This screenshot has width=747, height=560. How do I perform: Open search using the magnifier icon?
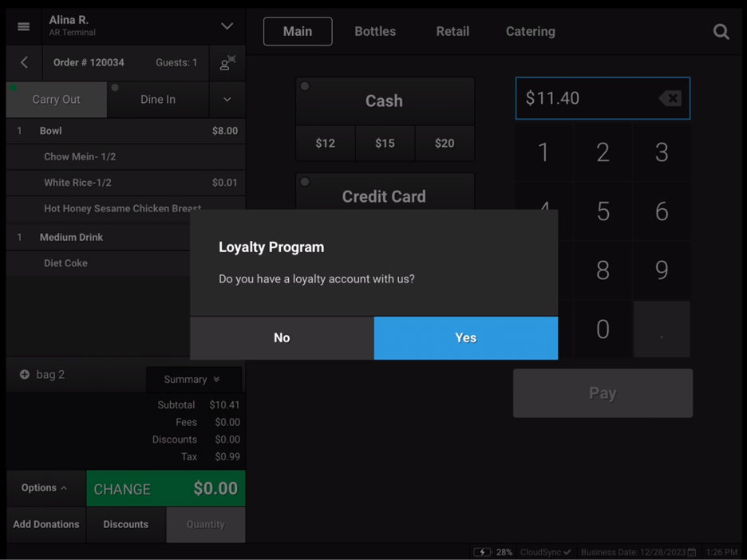(x=721, y=32)
